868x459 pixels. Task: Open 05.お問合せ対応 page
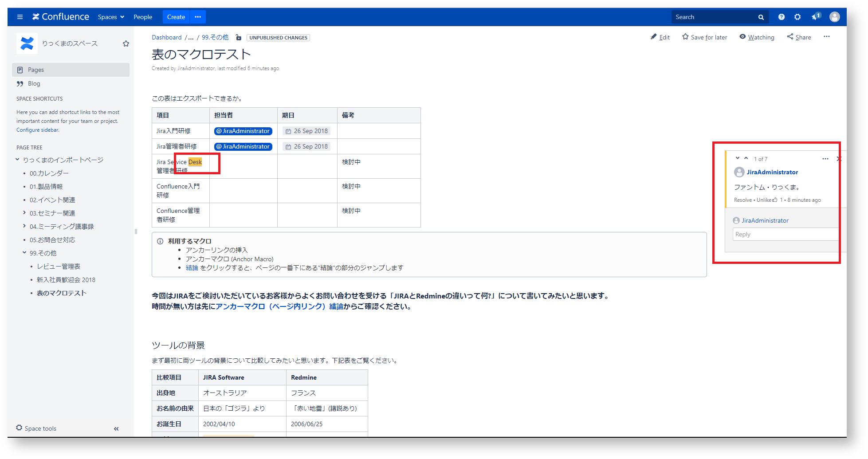point(52,240)
